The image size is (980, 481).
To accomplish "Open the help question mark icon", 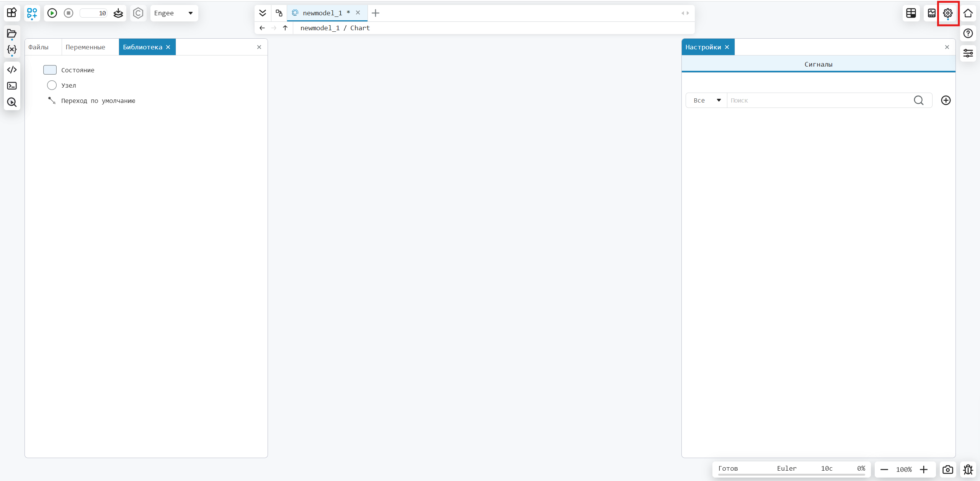I will click(968, 33).
